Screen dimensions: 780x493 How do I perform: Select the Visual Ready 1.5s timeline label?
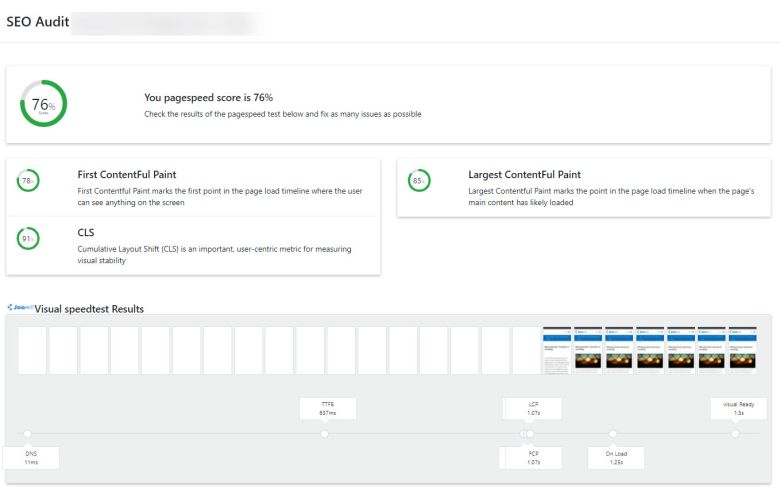(739, 408)
